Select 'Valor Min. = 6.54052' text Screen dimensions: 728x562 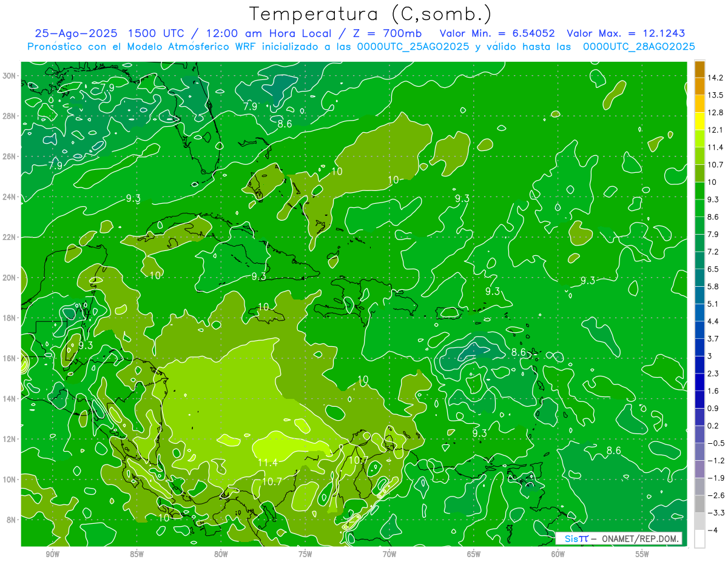coord(497,33)
